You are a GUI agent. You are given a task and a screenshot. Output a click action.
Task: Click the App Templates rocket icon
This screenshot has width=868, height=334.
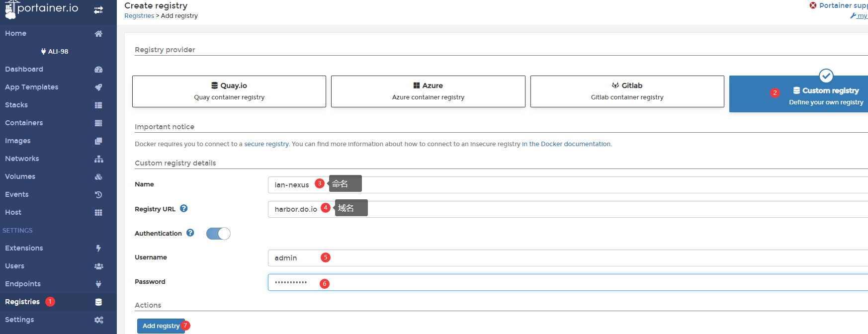(98, 87)
